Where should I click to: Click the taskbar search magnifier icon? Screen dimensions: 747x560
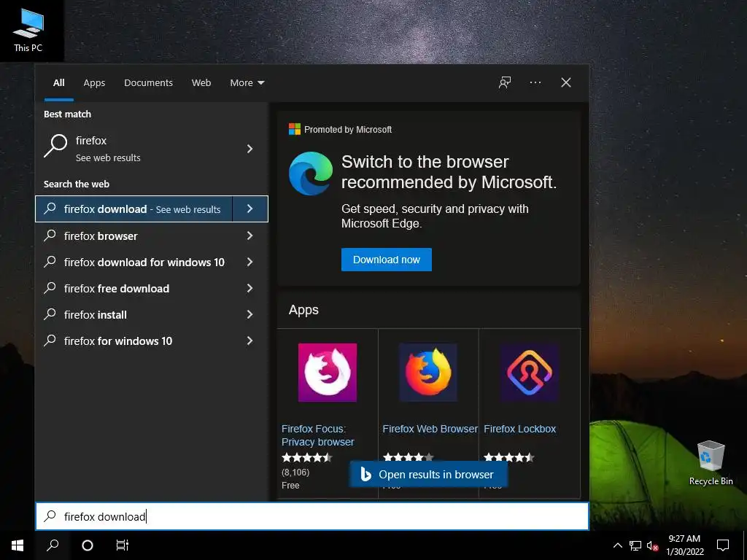53,545
